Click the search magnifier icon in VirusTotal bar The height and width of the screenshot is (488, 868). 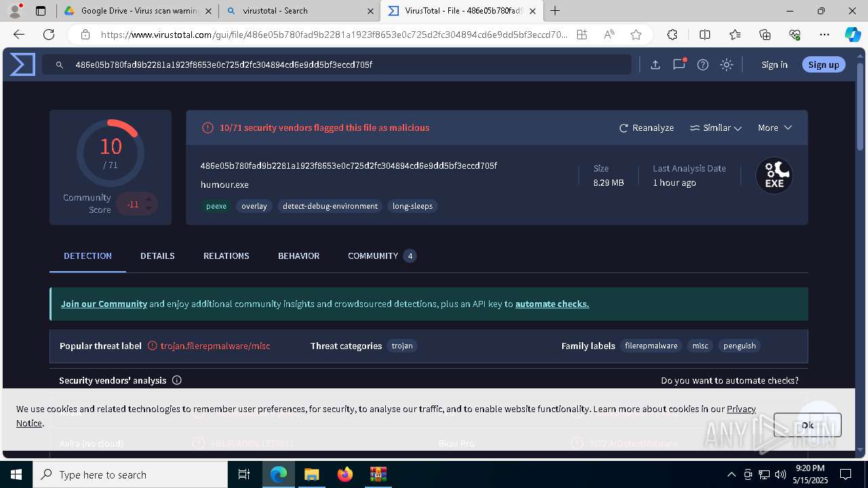60,65
